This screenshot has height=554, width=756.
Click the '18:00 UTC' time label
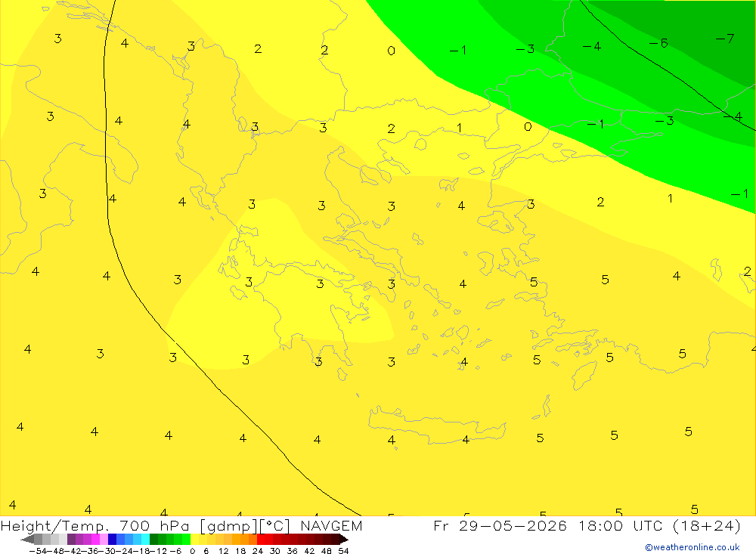pyautogui.click(x=622, y=525)
